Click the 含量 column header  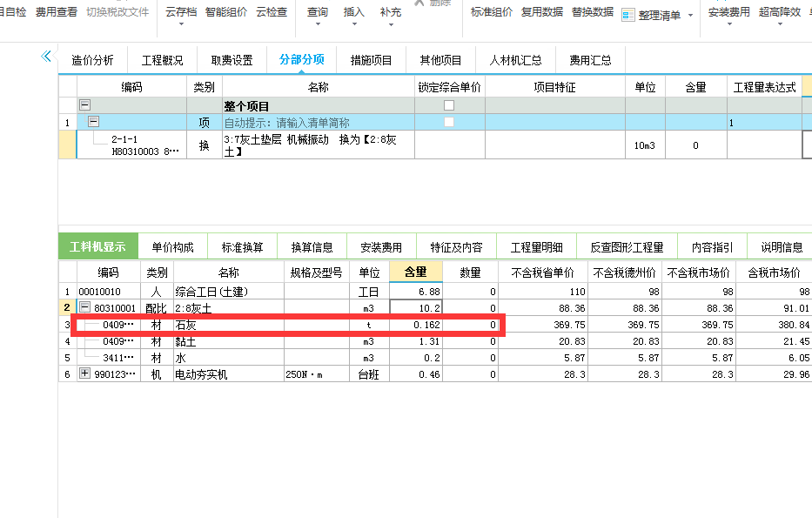416,272
